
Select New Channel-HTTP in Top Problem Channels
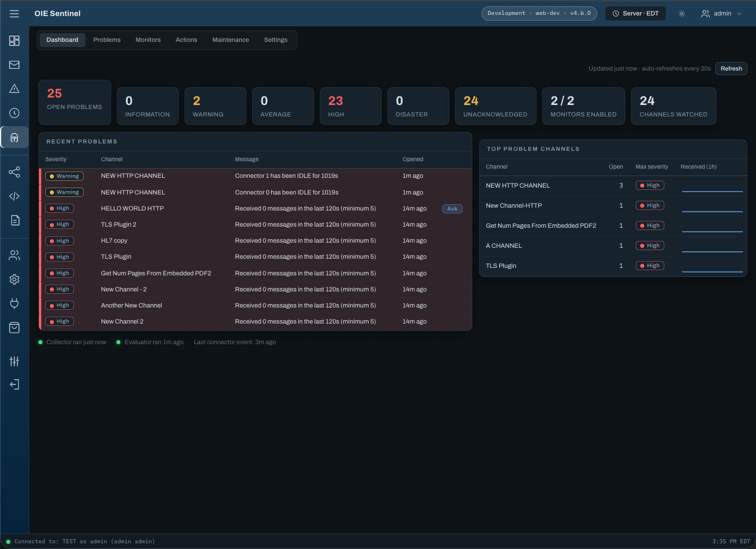pos(613,206)
